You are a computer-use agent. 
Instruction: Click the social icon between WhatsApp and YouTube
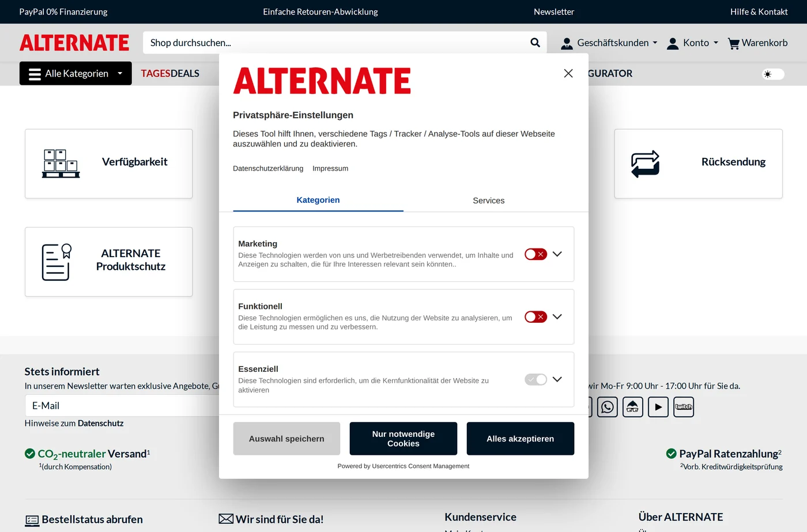(633, 407)
